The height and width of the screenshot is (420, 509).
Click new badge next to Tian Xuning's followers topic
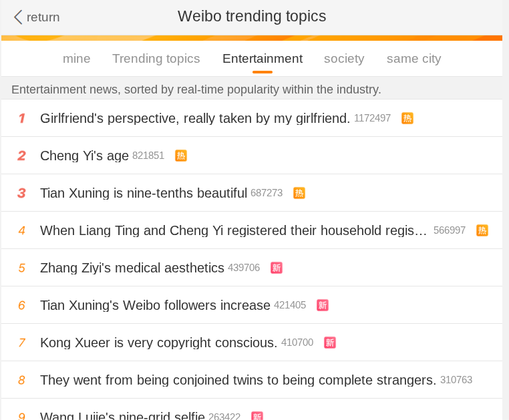click(x=323, y=305)
